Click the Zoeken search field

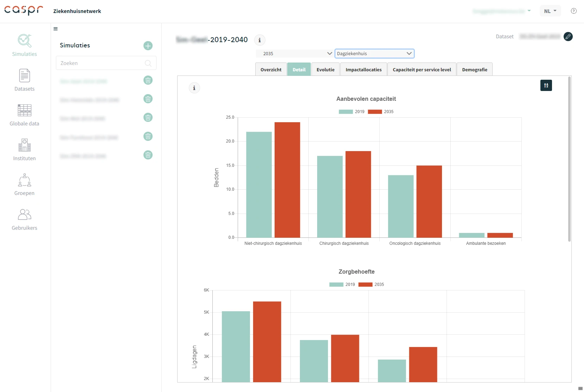(x=102, y=63)
